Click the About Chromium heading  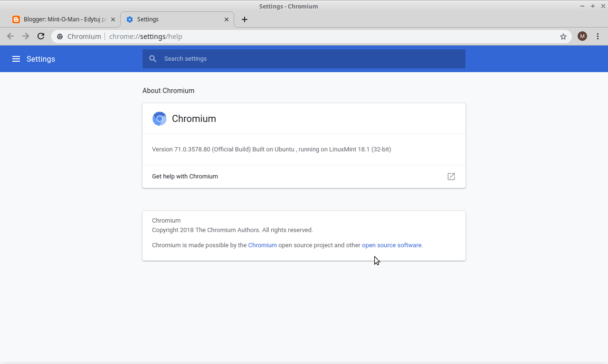pos(168,91)
